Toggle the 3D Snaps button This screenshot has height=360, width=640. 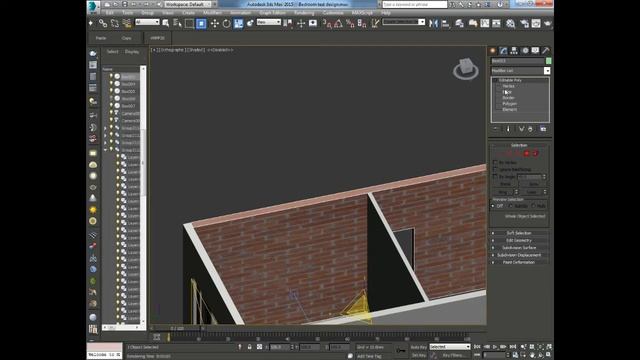tap(327, 24)
